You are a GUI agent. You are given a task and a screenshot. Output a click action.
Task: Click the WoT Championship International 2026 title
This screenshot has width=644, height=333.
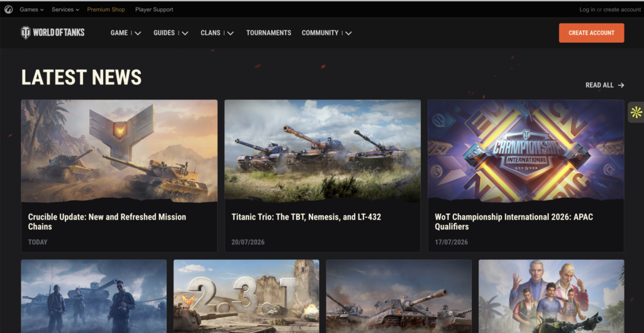point(514,222)
